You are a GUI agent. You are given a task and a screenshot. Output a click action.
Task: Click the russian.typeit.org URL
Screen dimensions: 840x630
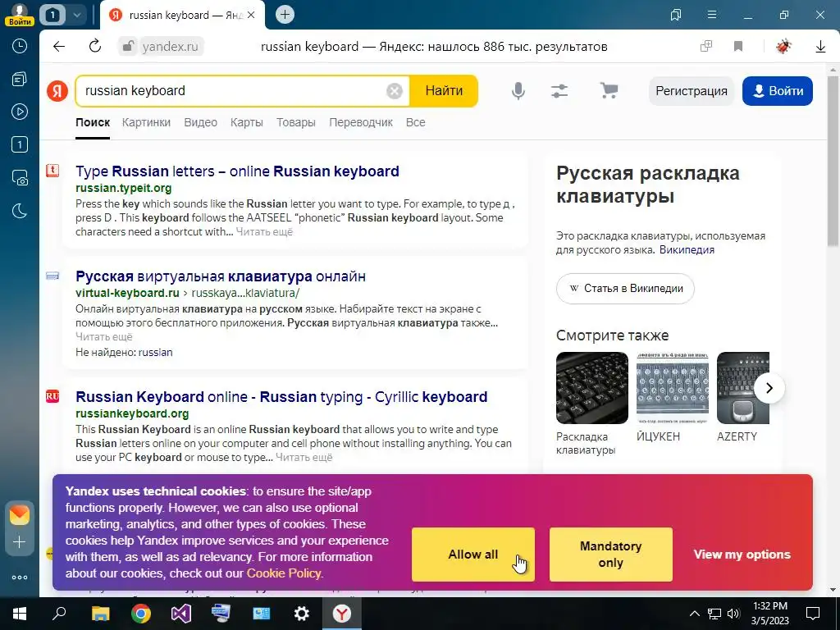tap(124, 188)
